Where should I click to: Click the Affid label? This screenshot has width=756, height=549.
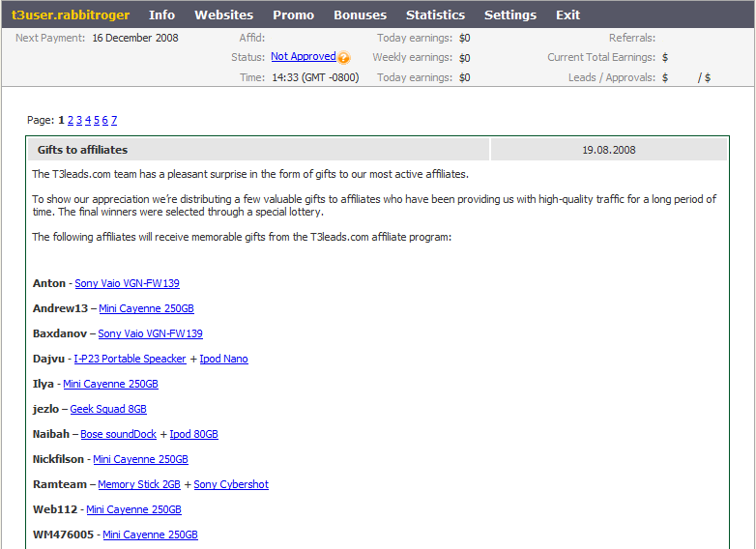click(x=252, y=38)
